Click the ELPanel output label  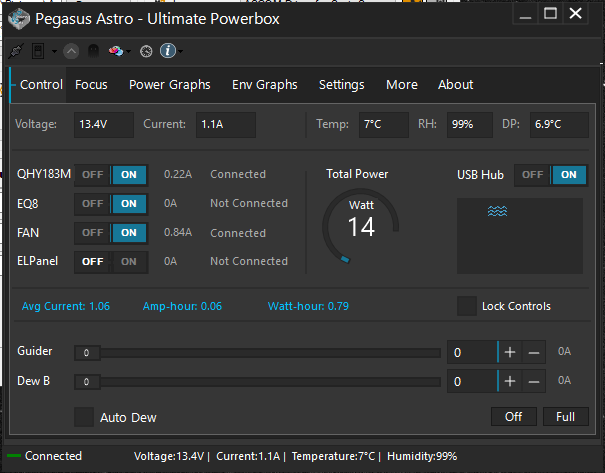[37, 261]
